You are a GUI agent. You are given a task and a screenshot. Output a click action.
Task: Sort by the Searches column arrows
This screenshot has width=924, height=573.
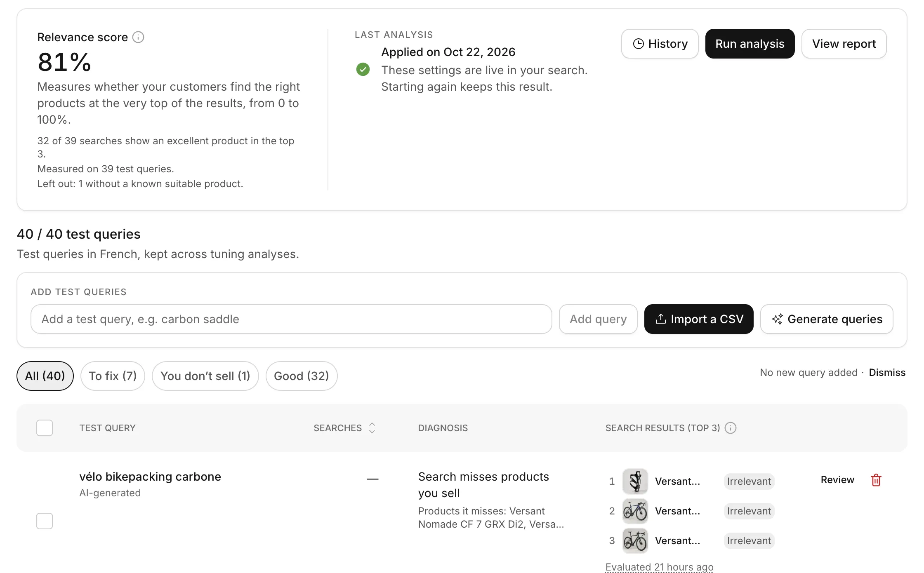[x=372, y=428]
